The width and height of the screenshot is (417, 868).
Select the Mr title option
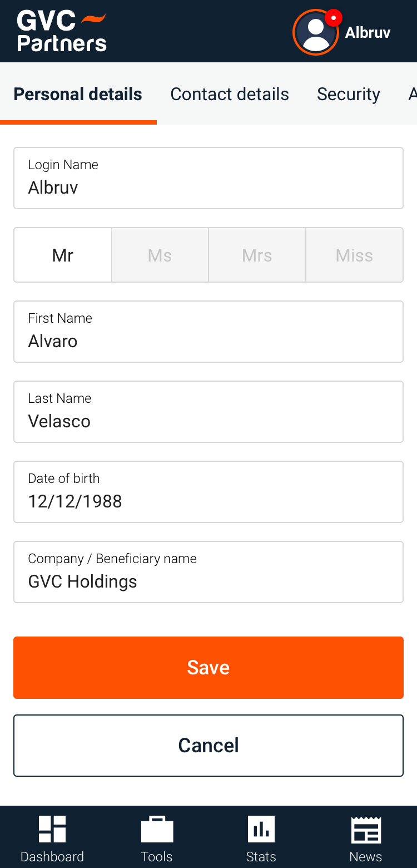[x=63, y=255]
